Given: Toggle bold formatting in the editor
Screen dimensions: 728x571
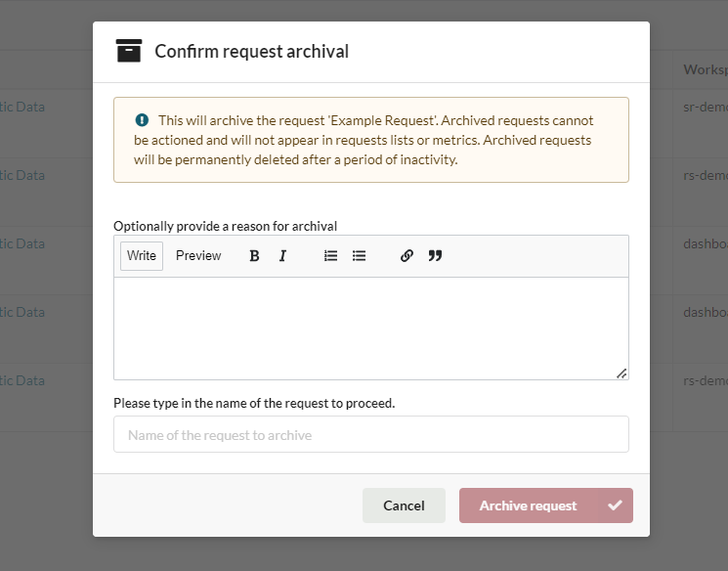Looking at the screenshot, I should coord(254,256).
